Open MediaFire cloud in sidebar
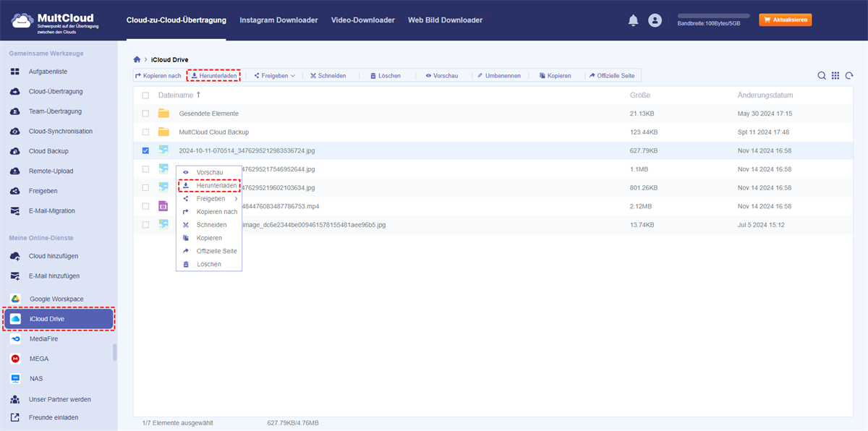Screen dimensions: 868x431 pos(45,338)
